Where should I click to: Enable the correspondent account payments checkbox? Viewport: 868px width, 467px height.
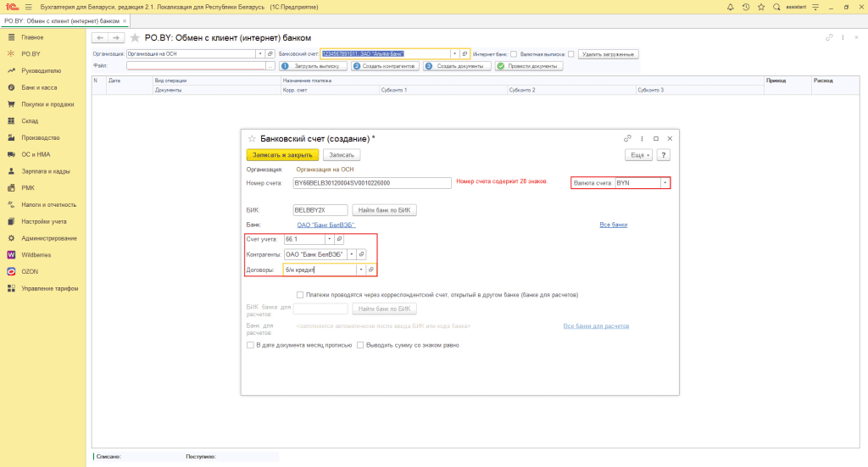pyautogui.click(x=301, y=295)
